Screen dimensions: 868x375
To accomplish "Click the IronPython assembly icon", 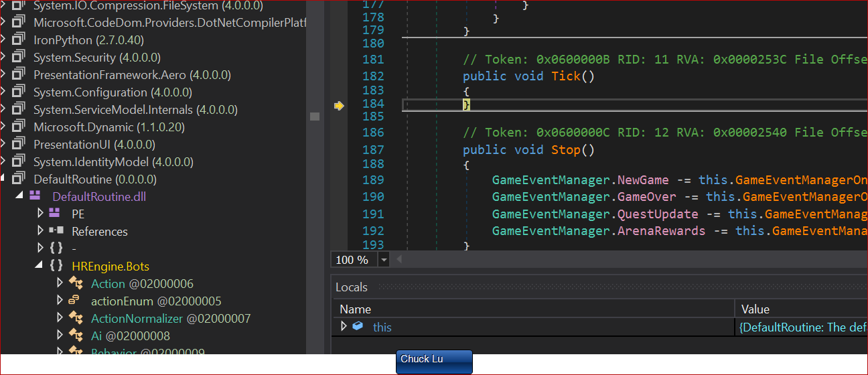I will click(x=19, y=40).
